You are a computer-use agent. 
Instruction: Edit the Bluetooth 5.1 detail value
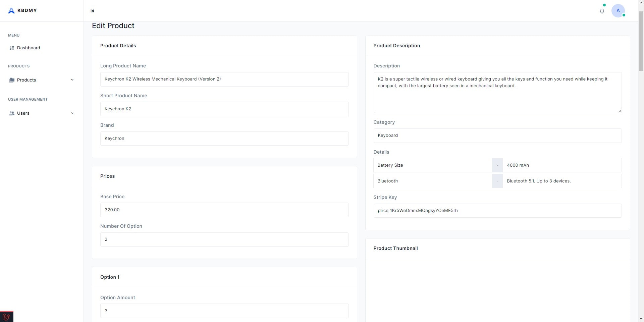(x=562, y=181)
